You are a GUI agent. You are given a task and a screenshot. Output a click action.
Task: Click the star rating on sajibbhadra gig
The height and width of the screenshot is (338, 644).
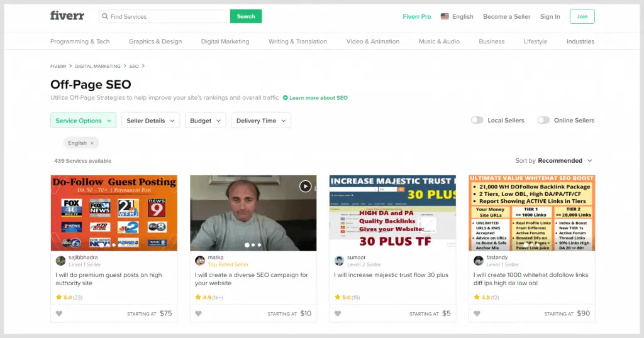click(x=69, y=297)
